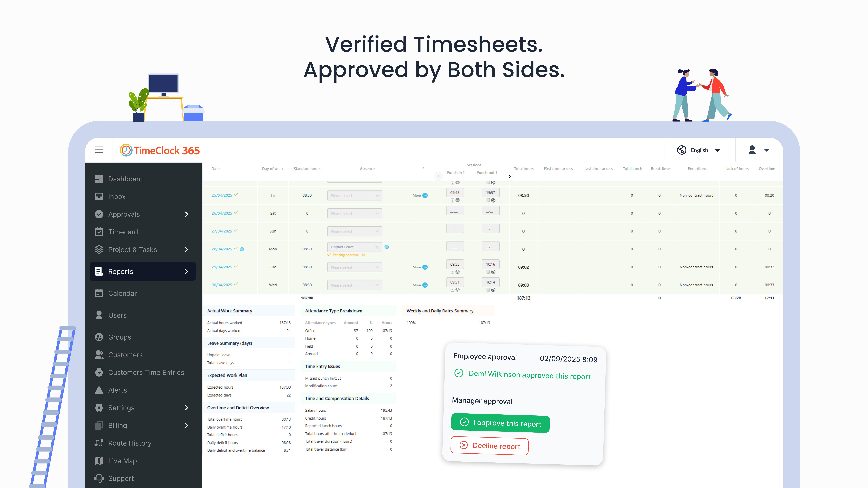Click the Lack of hours column header
868x488 pixels.
pyautogui.click(x=737, y=169)
